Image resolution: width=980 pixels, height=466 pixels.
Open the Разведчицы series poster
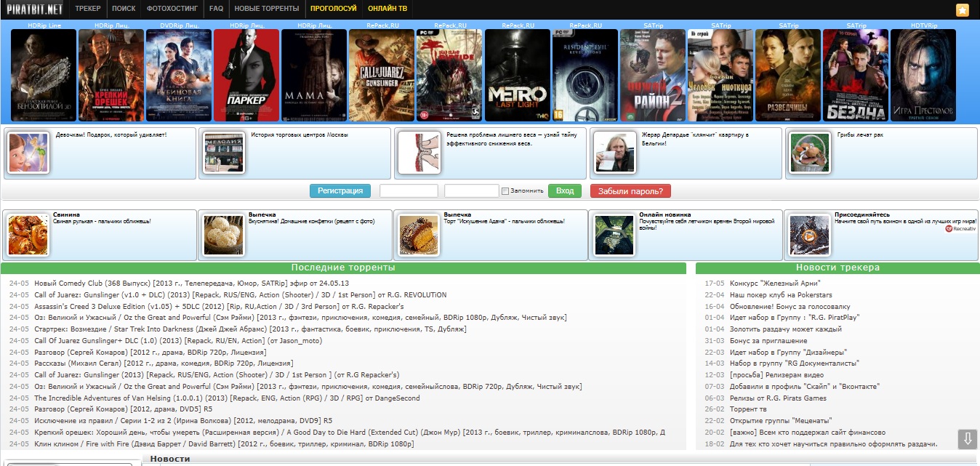click(788, 75)
